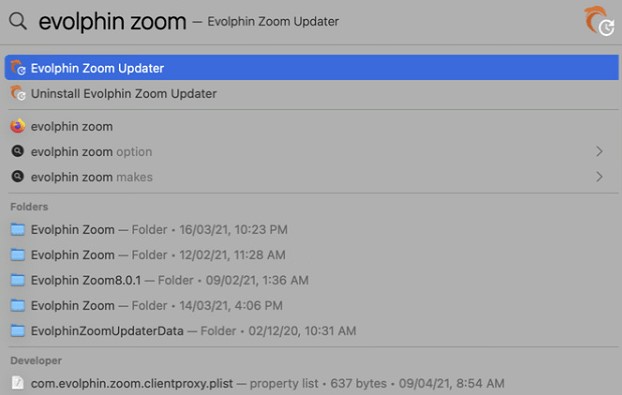
Task: Click the plist file icon for com.evolphin.zoom.clientproxy
Action: coord(18,383)
